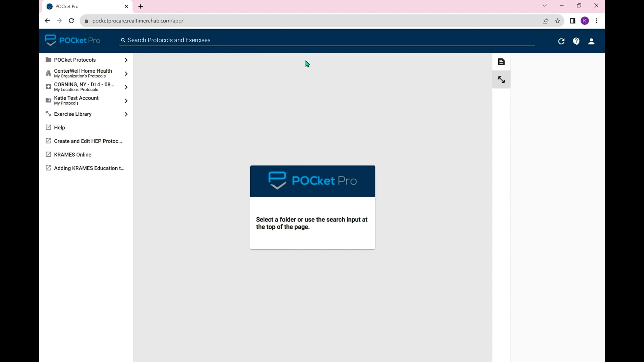Image resolution: width=644 pixels, height=362 pixels.
Task: Click the Adding KRAMES Education external icon
Action: [x=48, y=168]
